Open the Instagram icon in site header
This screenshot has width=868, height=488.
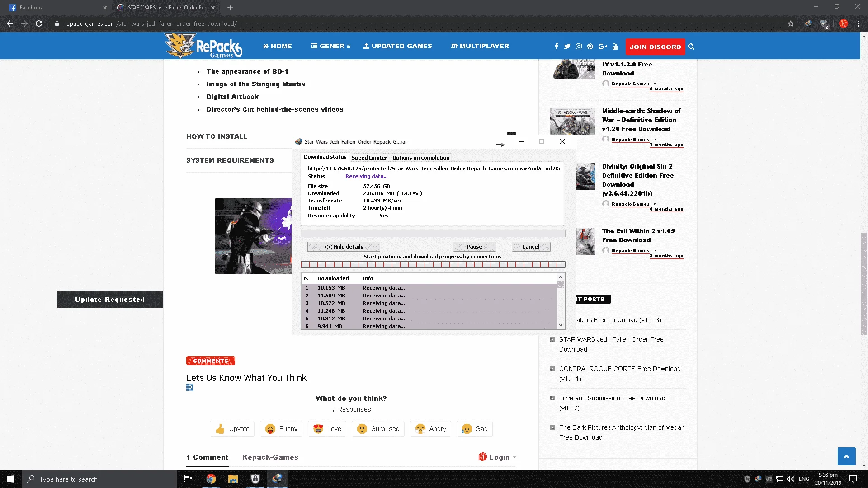point(579,46)
